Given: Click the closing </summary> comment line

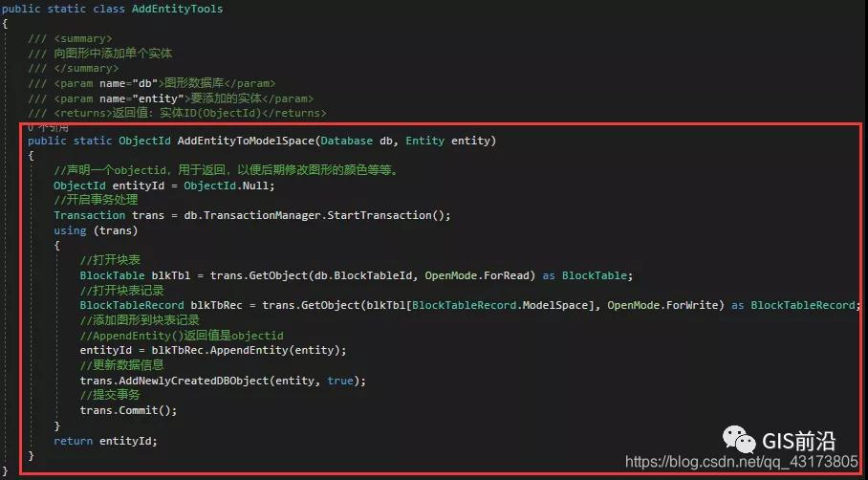Looking at the screenshot, I should tap(73, 68).
